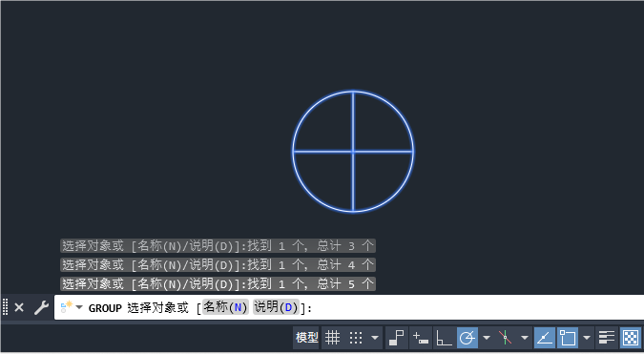Toggle isometric drafting icon

point(505,338)
